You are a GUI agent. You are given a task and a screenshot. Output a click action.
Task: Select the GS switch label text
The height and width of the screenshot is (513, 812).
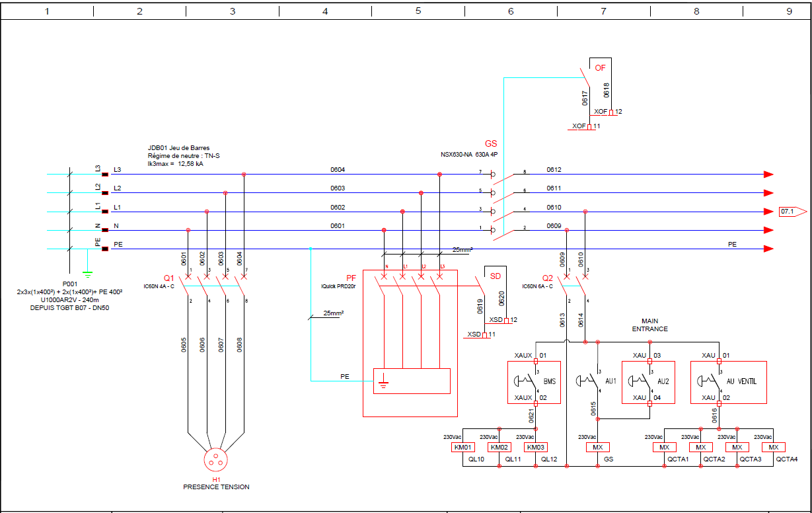click(491, 143)
